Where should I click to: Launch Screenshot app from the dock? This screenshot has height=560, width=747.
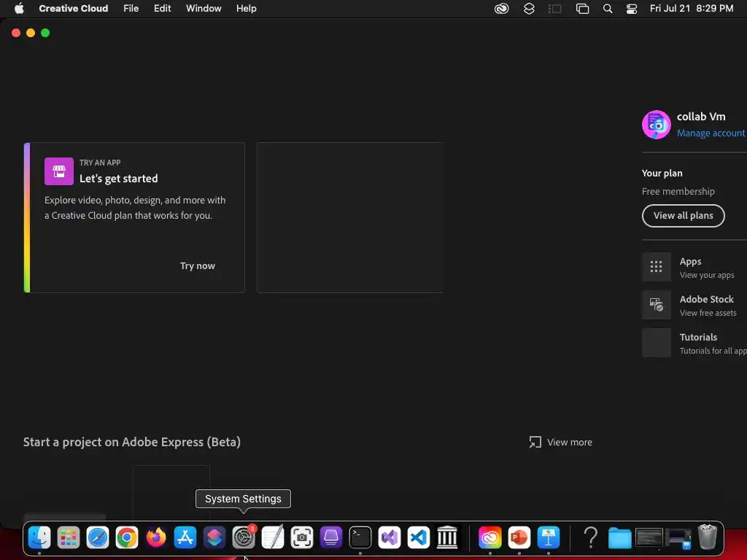(302, 537)
